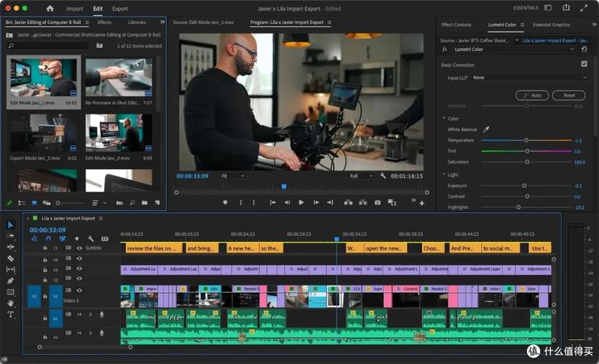Switch Project panel to list view
599x364 pixels.
tap(22, 203)
